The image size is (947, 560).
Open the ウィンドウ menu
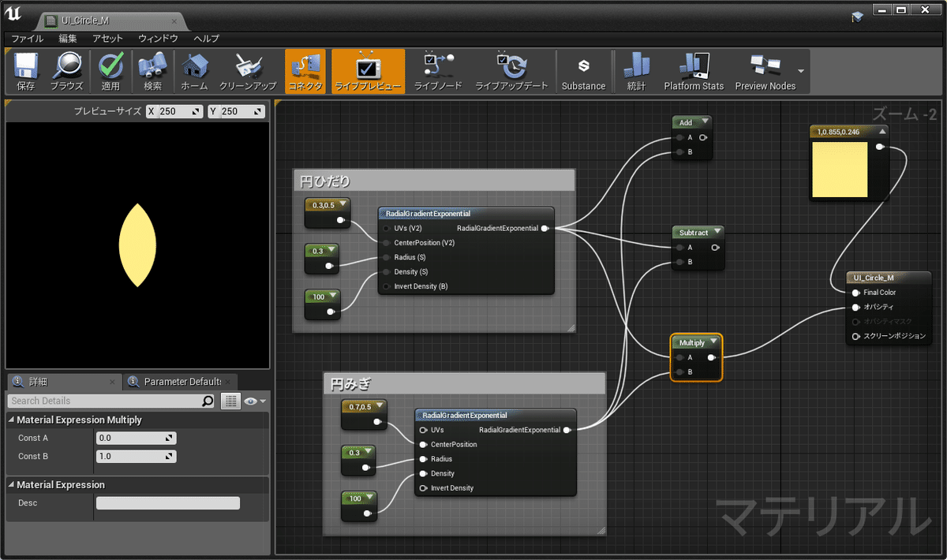[x=158, y=38]
